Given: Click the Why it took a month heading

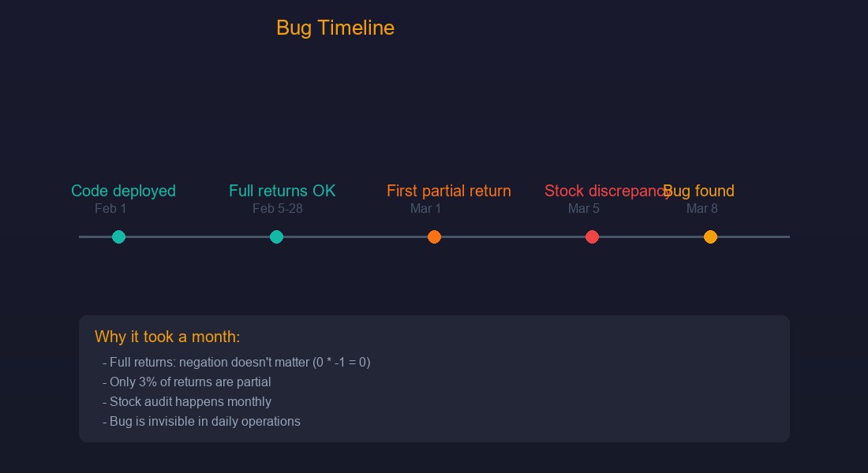Looking at the screenshot, I should coord(167,337).
